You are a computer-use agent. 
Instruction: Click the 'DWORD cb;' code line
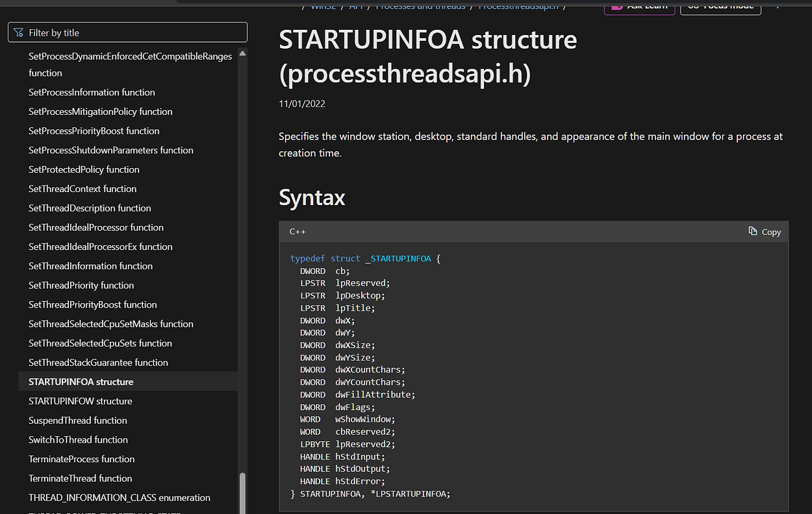coord(325,271)
